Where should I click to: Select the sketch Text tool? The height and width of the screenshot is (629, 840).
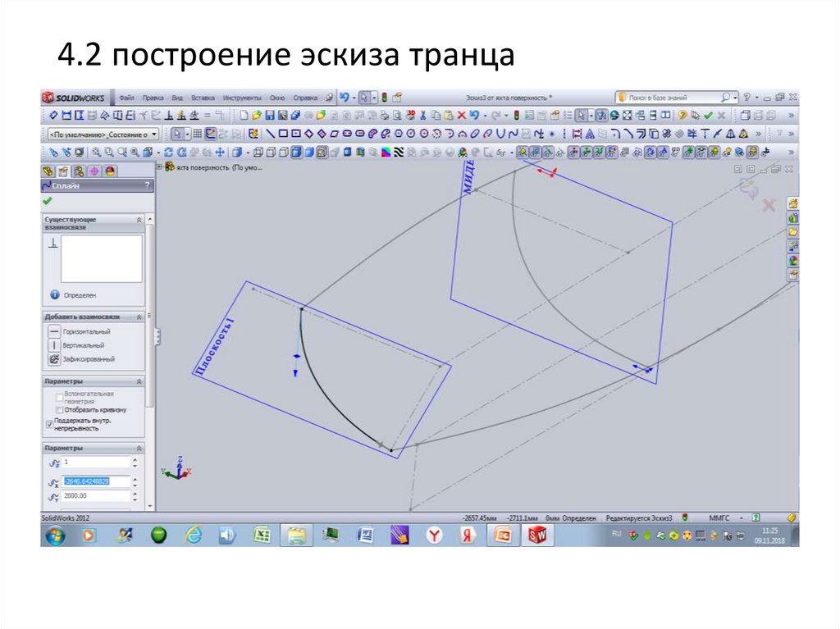(589, 134)
